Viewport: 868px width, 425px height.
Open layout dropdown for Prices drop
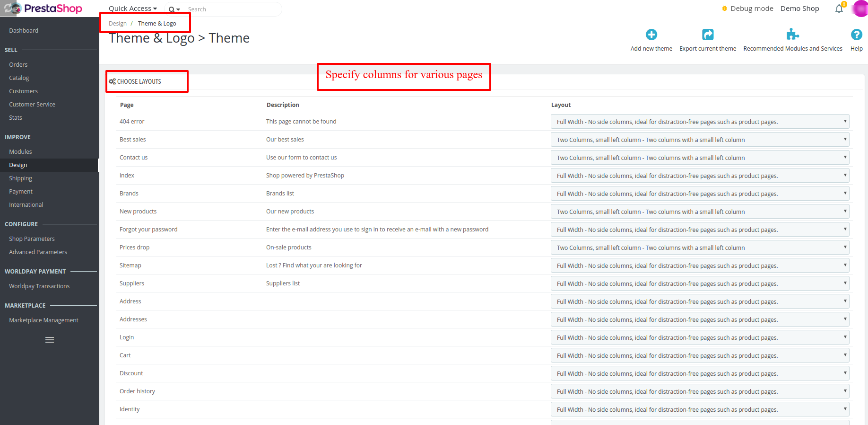coord(700,248)
